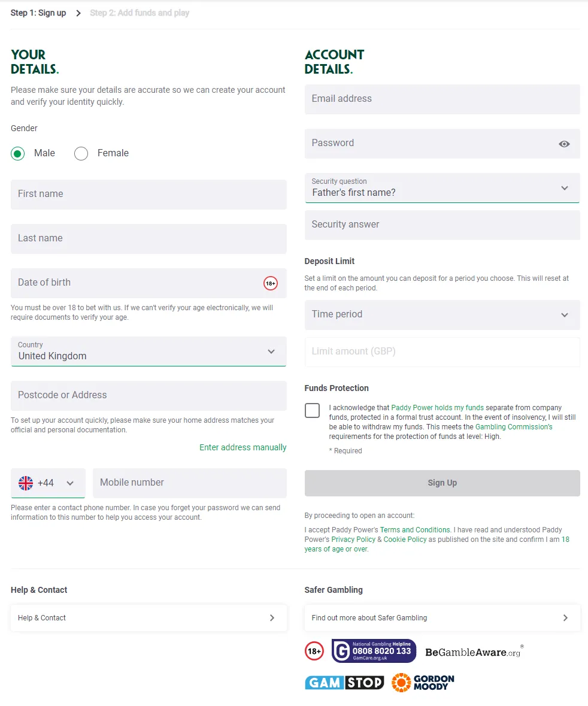Open the Security question dropdown
Viewport: 588px width, 706px height.
coord(563,188)
